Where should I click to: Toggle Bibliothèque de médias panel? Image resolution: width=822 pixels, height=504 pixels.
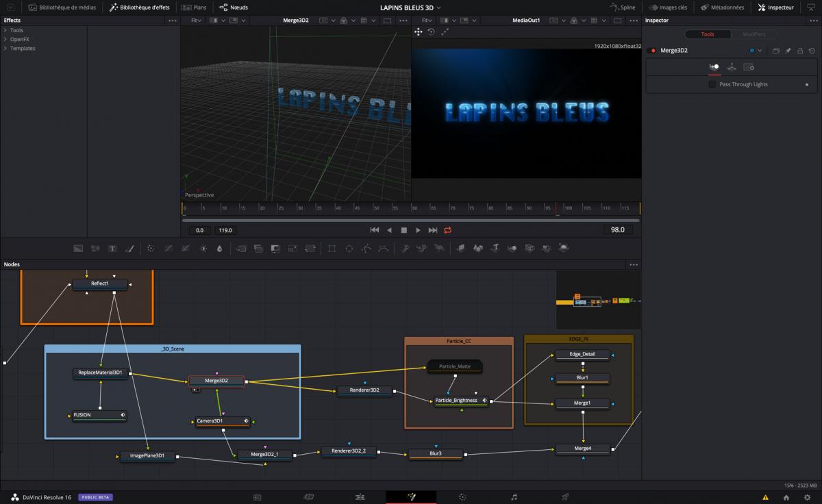[62, 7]
